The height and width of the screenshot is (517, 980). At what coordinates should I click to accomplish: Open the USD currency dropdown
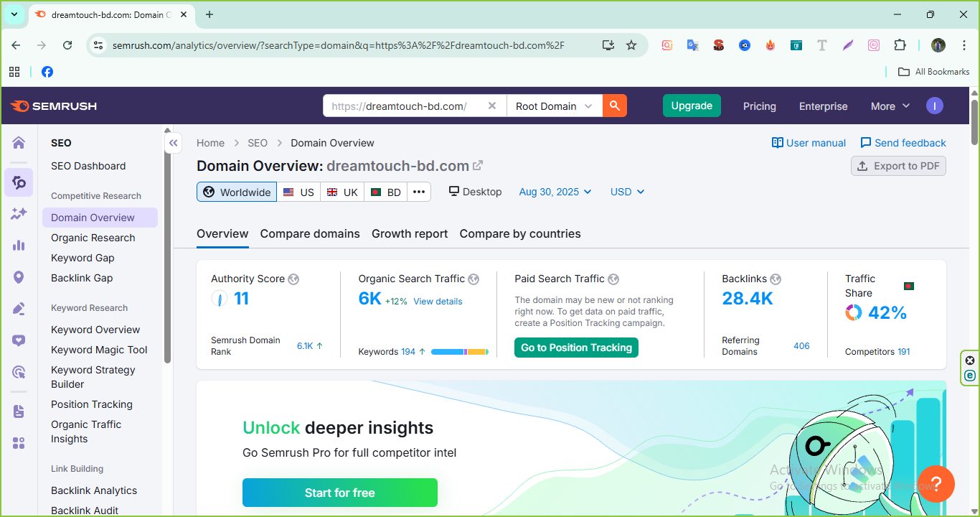tap(627, 192)
